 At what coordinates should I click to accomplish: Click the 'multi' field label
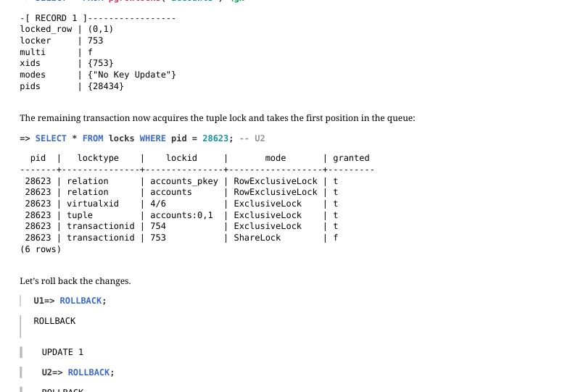(x=33, y=52)
